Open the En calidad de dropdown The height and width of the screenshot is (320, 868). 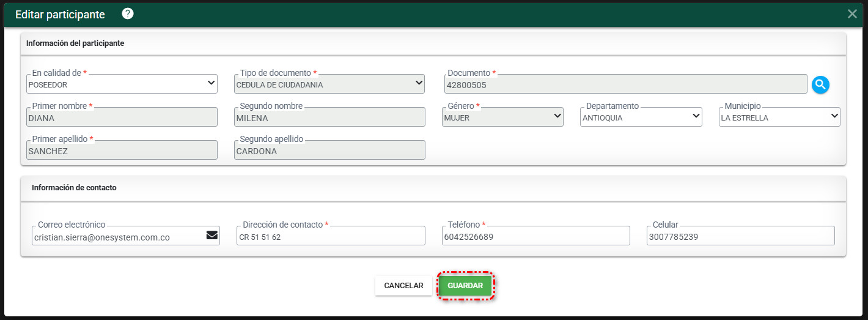(122, 84)
